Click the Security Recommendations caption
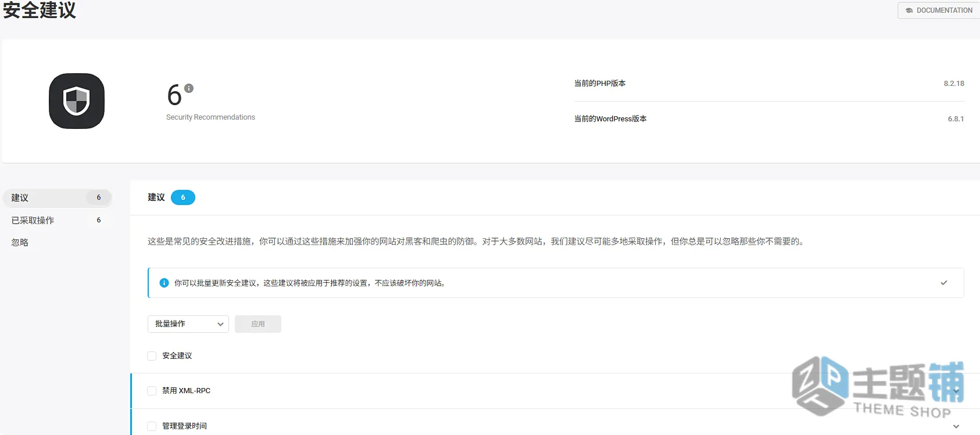 [210, 117]
